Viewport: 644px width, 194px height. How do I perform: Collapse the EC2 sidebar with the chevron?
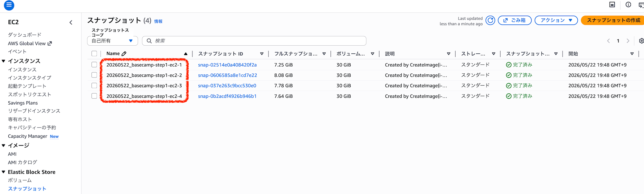tap(71, 23)
